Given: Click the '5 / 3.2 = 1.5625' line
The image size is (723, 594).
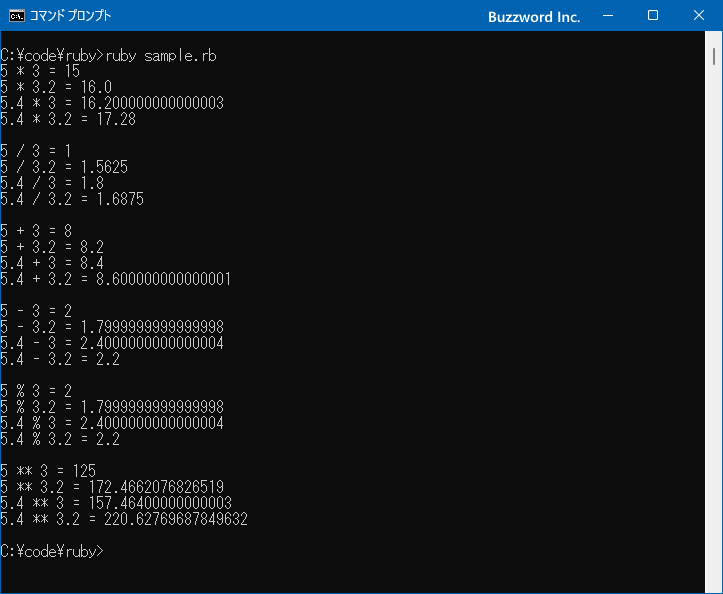Looking at the screenshot, I should (x=64, y=167).
